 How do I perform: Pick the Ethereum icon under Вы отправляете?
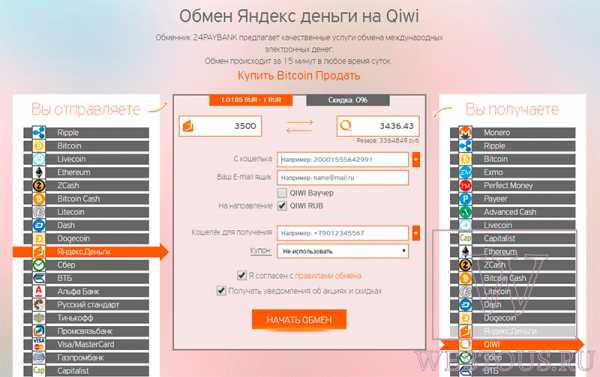pyautogui.click(x=39, y=172)
